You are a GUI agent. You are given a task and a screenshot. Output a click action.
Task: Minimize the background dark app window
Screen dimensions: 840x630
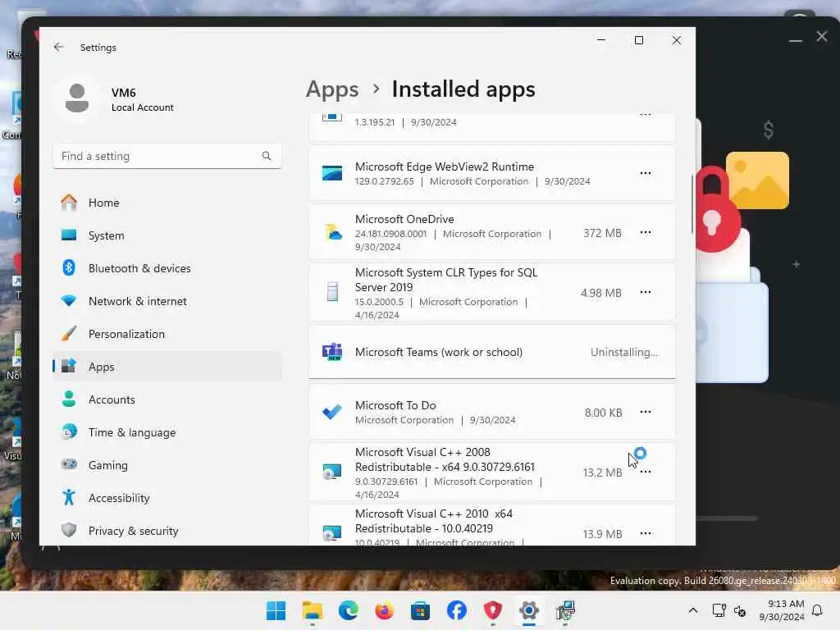[x=796, y=39]
